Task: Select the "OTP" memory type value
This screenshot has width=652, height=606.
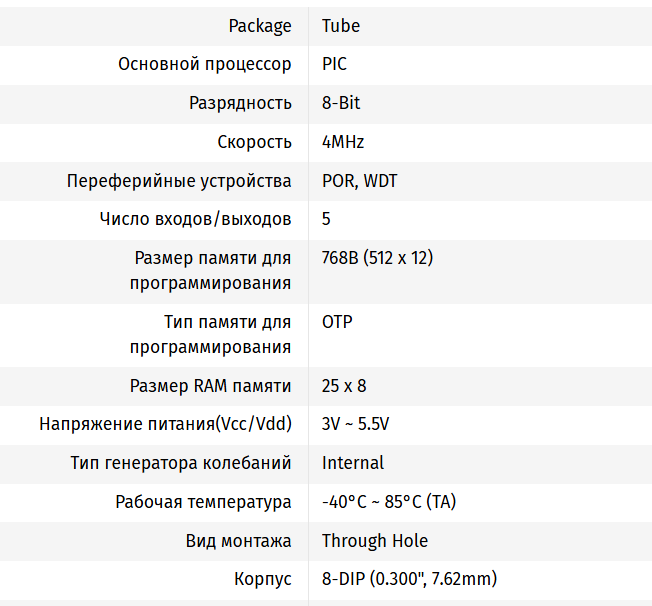Action: (337, 322)
